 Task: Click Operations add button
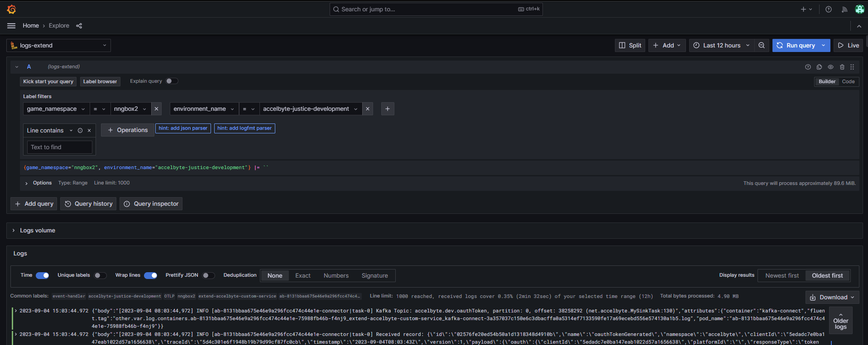tap(128, 130)
